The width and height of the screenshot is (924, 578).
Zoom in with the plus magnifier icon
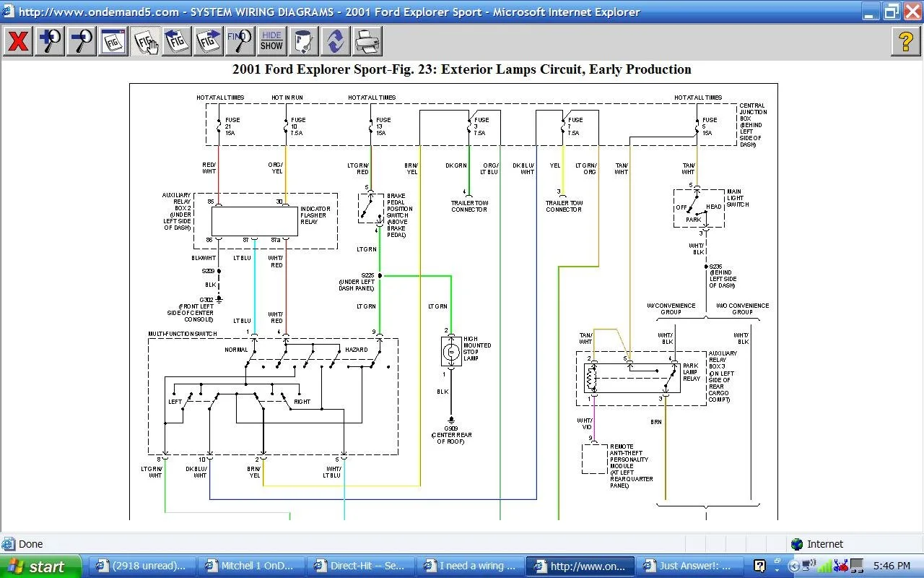click(x=50, y=41)
